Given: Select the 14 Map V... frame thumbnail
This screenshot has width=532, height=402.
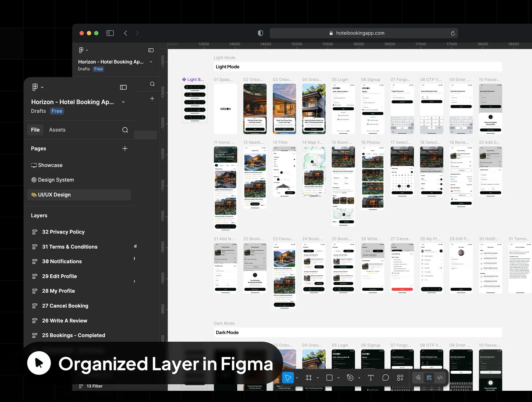Looking at the screenshot, I should click(x=314, y=171).
